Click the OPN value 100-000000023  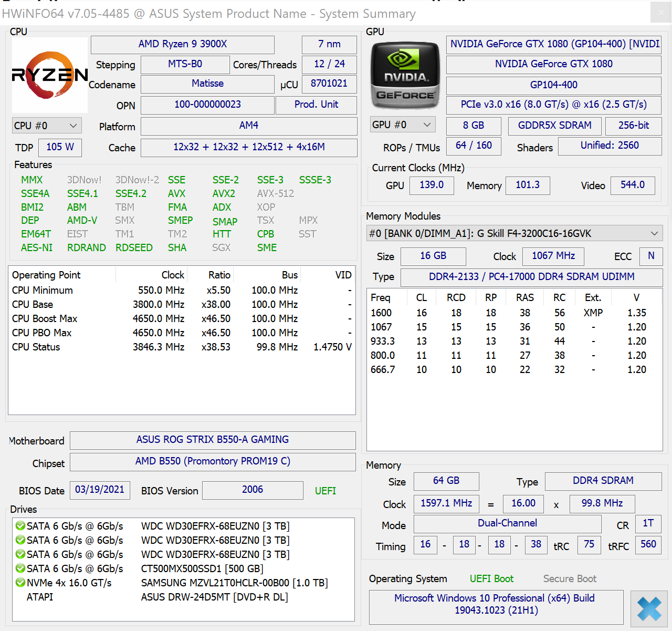click(x=207, y=105)
